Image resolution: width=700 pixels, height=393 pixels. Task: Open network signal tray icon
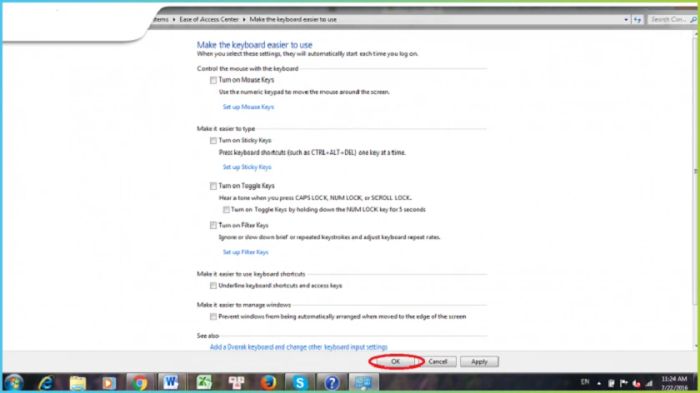click(x=649, y=383)
